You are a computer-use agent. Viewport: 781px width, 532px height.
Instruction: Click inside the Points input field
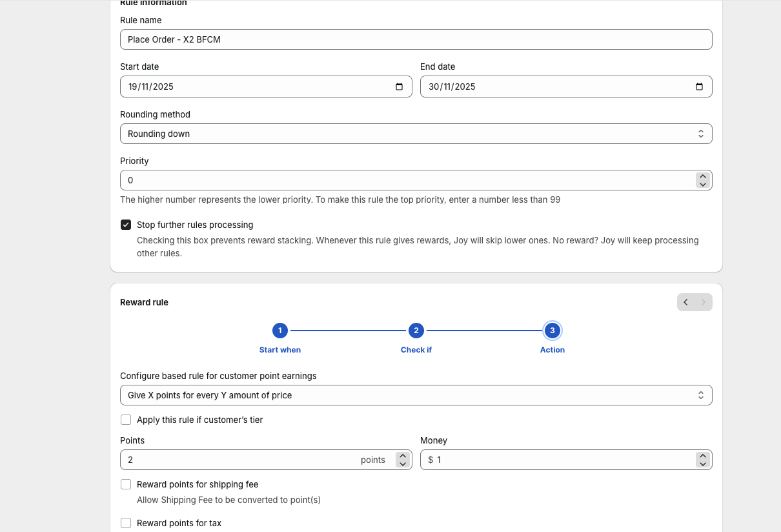click(x=239, y=460)
